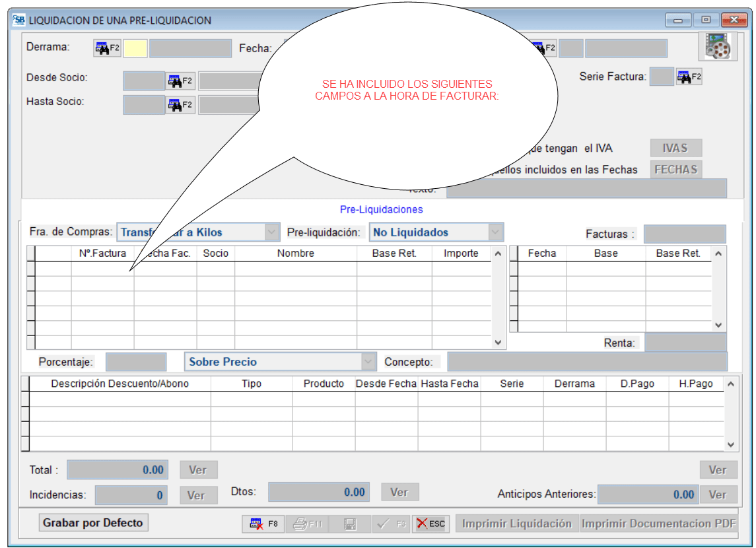The image size is (756, 548).
Task: Click the ESC cancel button with red X
Action: [430, 524]
